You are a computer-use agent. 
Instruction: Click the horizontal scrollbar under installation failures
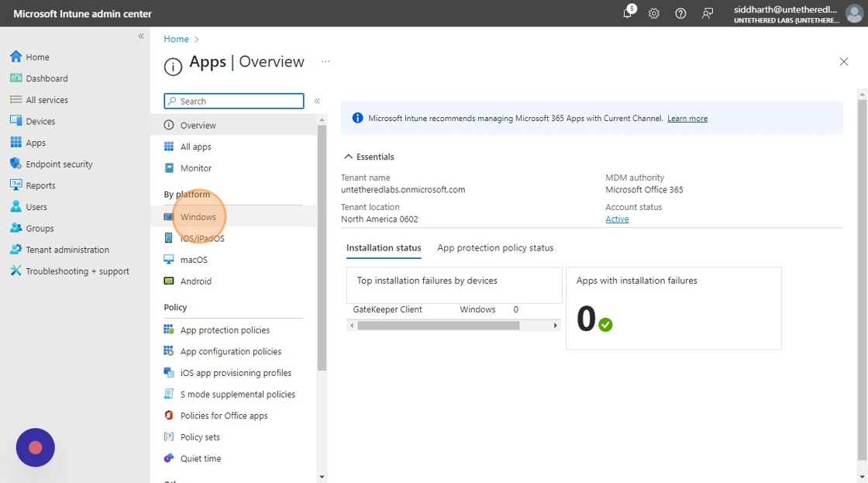click(x=438, y=326)
